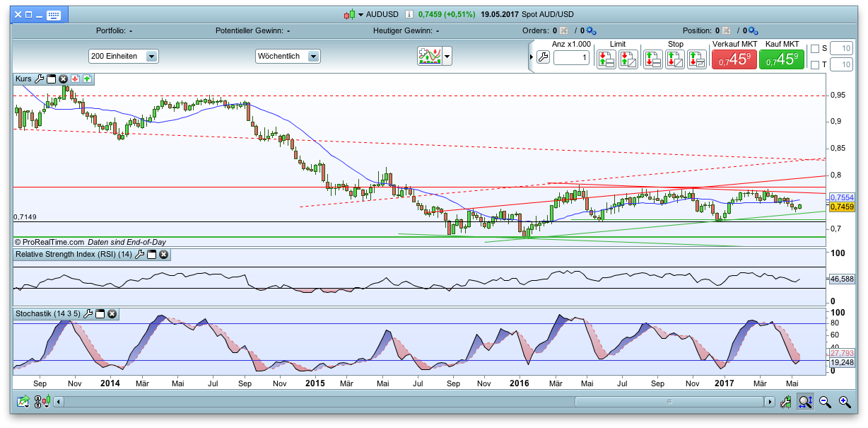Click the zoom out magnifier icon
This screenshot has height=428, width=868.
pyautogui.click(x=824, y=402)
